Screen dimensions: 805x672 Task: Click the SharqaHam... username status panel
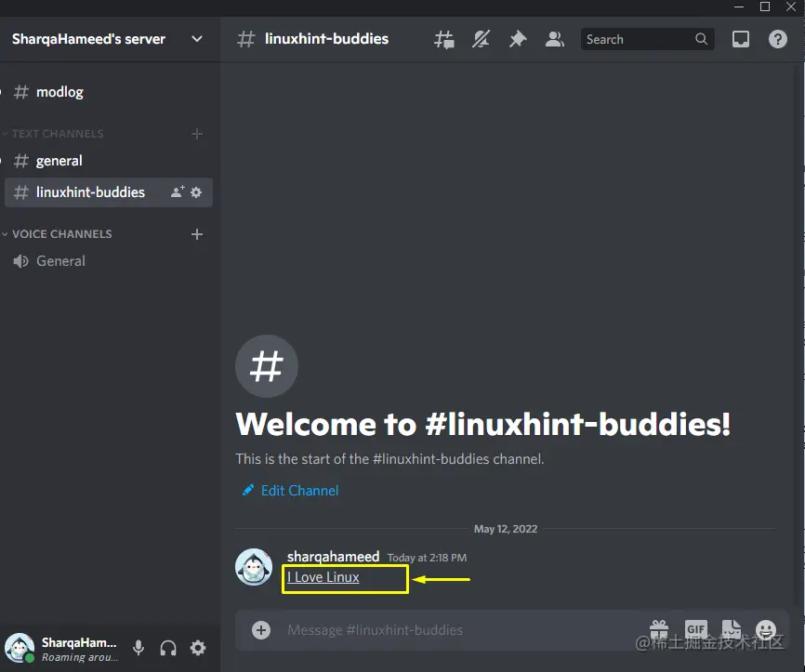coord(80,649)
